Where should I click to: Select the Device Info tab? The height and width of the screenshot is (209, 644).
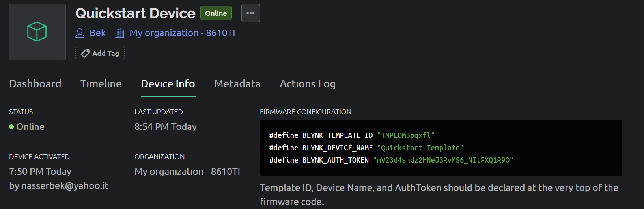(x=168, y=84)
